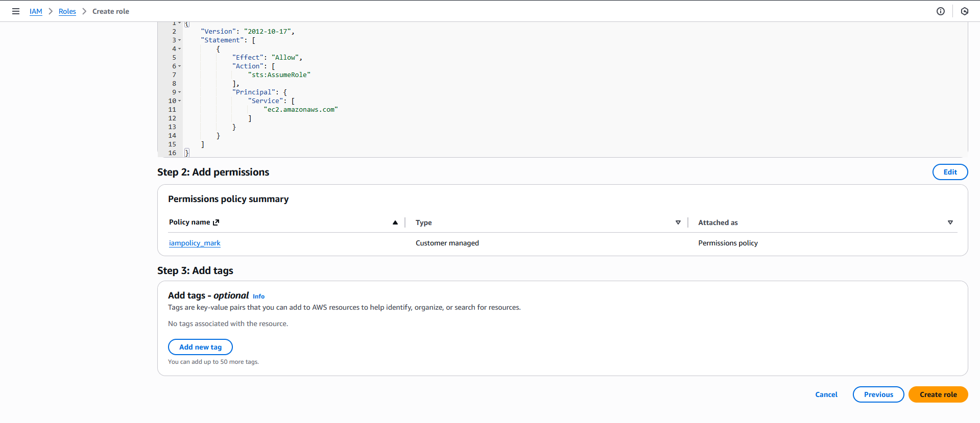Go back with Previous button
The width and height of the screenshot is (980, 423).
click(878, 394)
